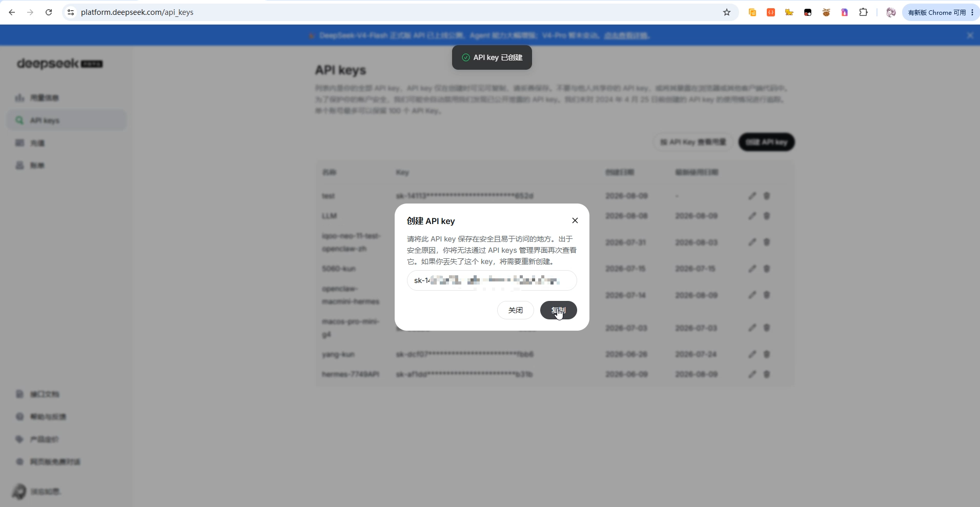
Task: Open the brown cookie extension
Action: (x=826, y=12)
